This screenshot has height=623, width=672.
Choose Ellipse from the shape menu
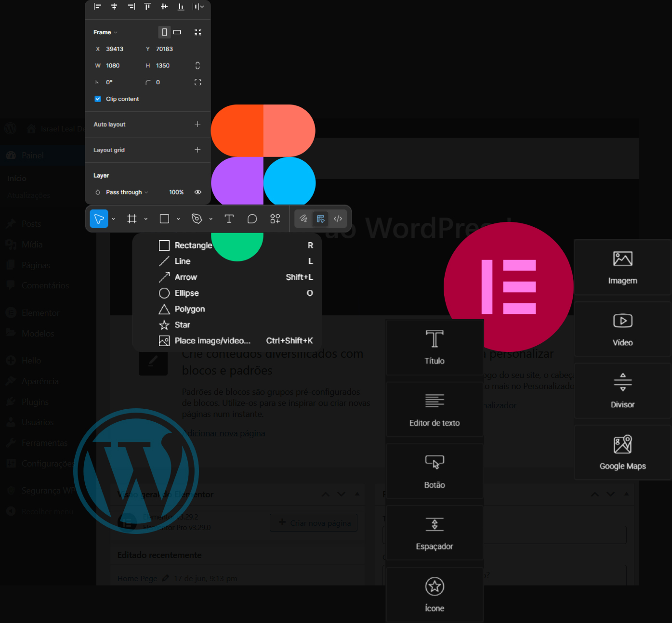pos(186,293)
